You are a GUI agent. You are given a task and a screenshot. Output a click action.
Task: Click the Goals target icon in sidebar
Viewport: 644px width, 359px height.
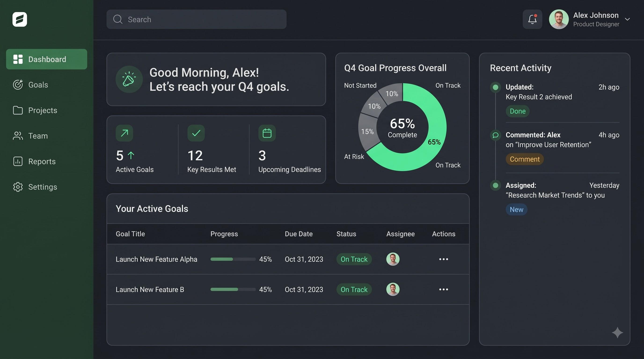point(18,85)
